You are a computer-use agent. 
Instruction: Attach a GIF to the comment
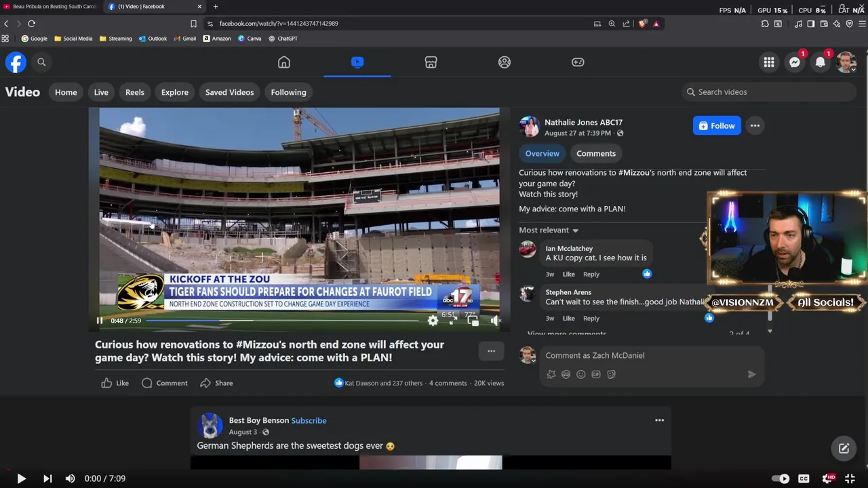596,374
